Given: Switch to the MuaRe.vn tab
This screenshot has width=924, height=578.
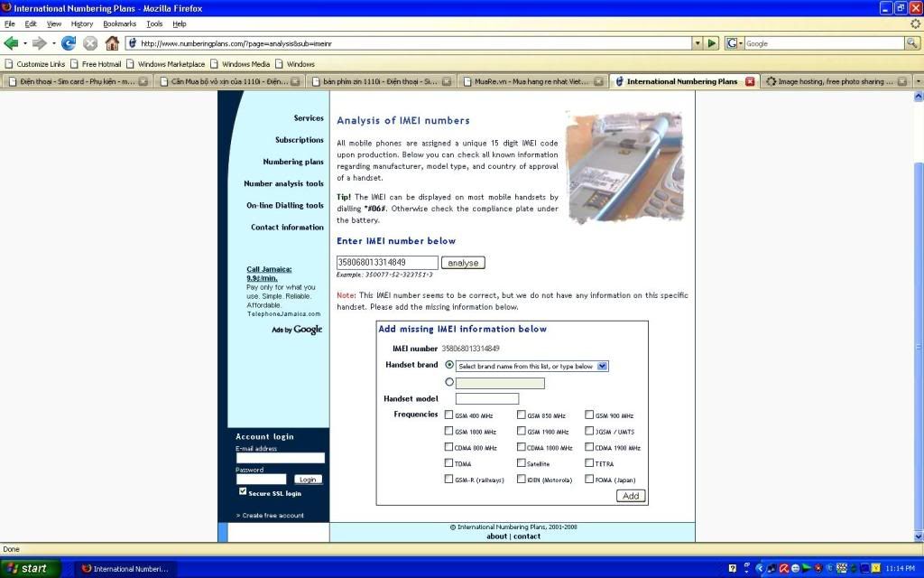Looking at the screenshot, I should point(531,81).
